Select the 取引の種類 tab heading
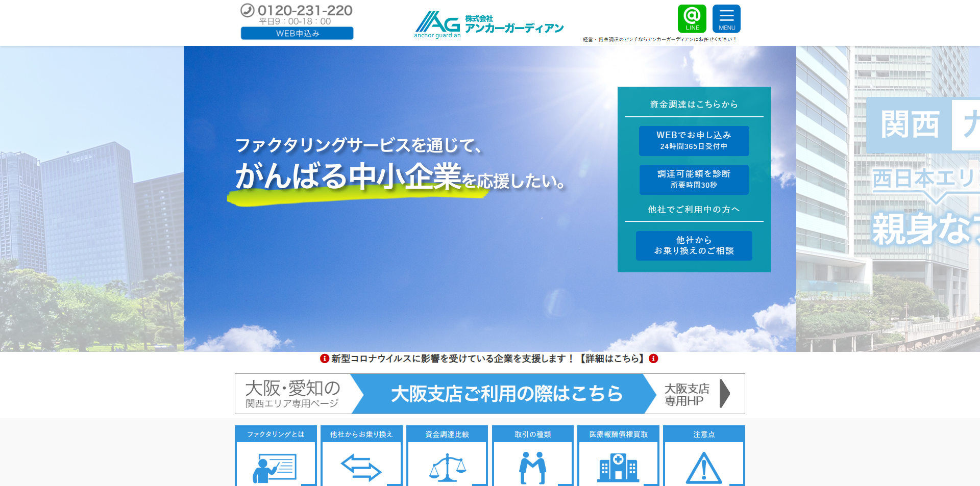Screen dimensions: 980x486 coord(532,434)
